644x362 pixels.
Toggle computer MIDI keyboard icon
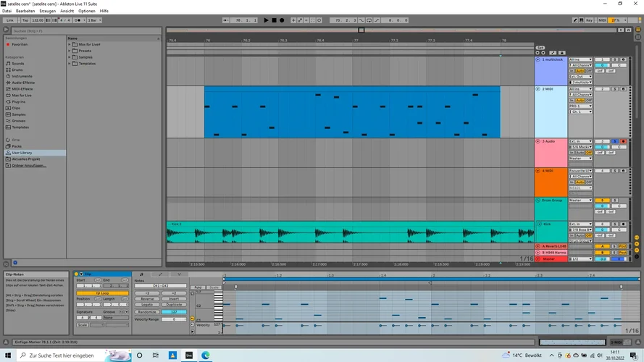point(581,20)
